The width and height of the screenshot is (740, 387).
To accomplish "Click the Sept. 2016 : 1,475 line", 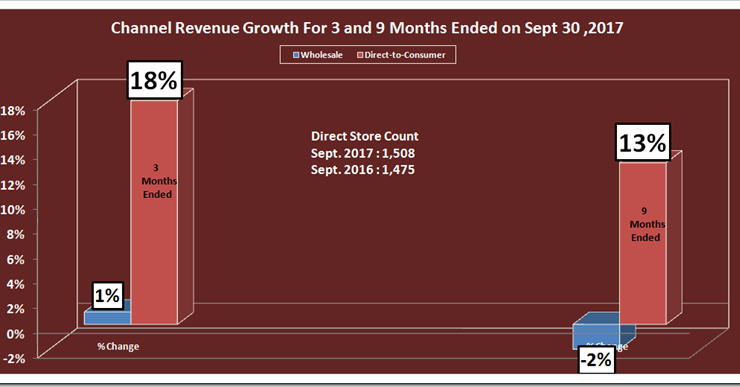I will pyautogui.click(x=362, y=169).
